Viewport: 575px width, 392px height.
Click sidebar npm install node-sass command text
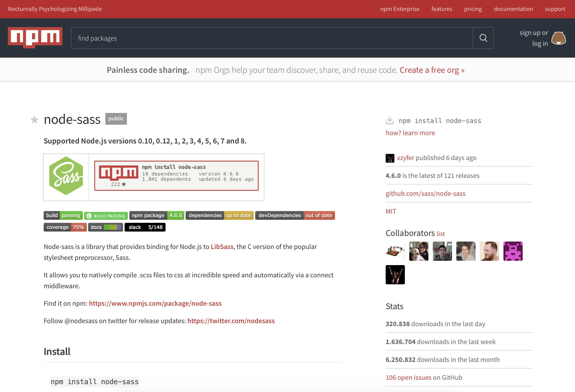tap(440, 121)
